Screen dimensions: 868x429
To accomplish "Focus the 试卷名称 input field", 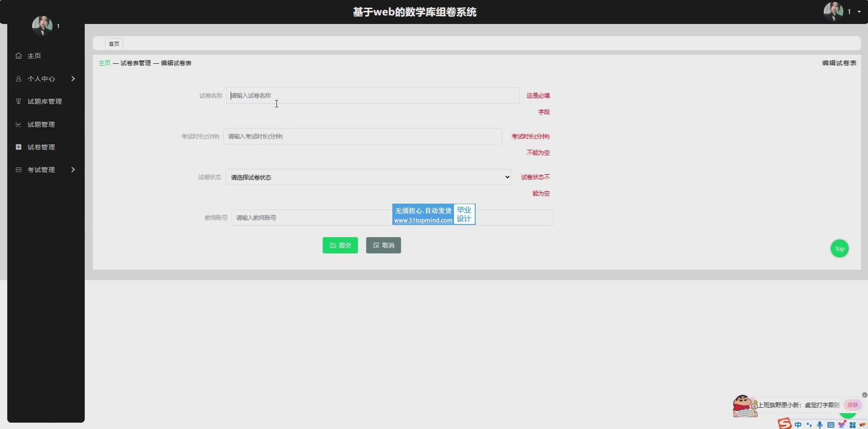I will [373, 95].
